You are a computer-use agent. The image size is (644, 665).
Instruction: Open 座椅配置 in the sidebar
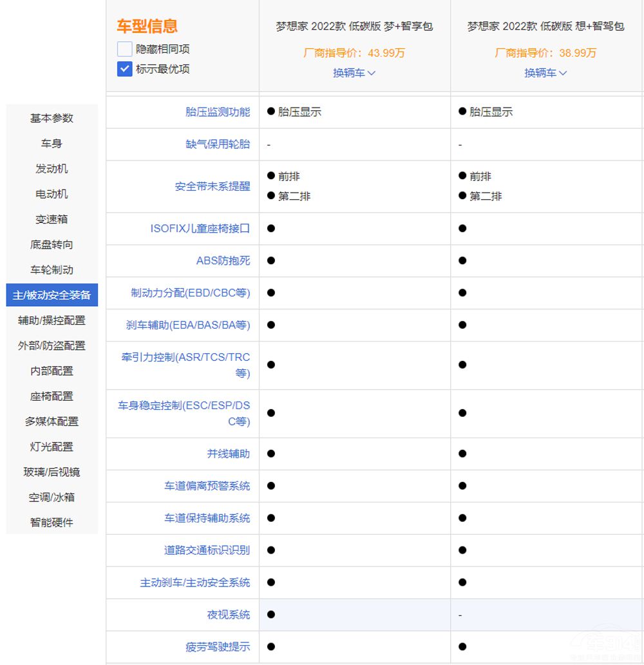52,396
